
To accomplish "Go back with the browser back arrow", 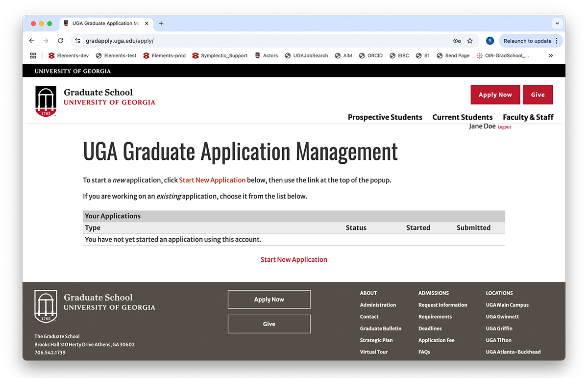I will point(32,41).
